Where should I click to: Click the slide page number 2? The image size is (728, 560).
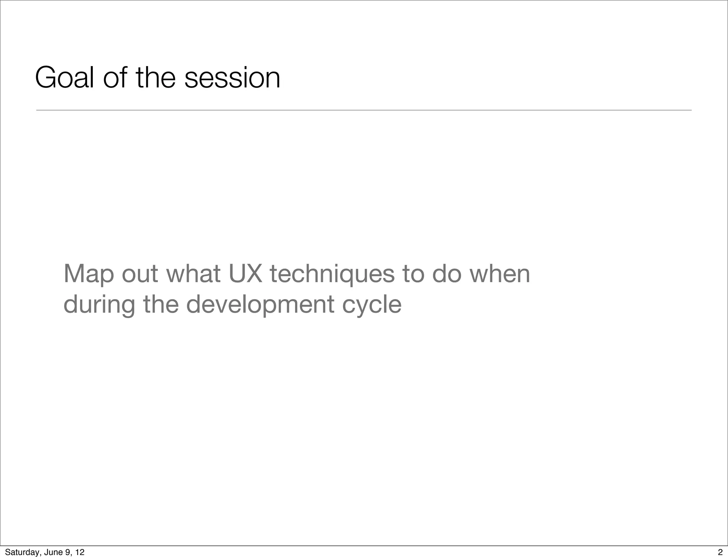tap(720, 552)
